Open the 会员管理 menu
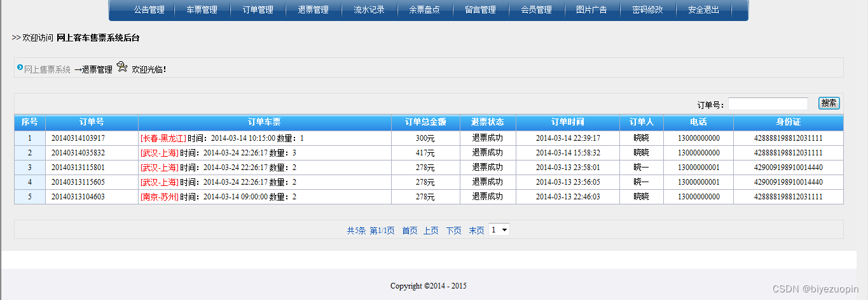868x300 pixels. [537, 10]
